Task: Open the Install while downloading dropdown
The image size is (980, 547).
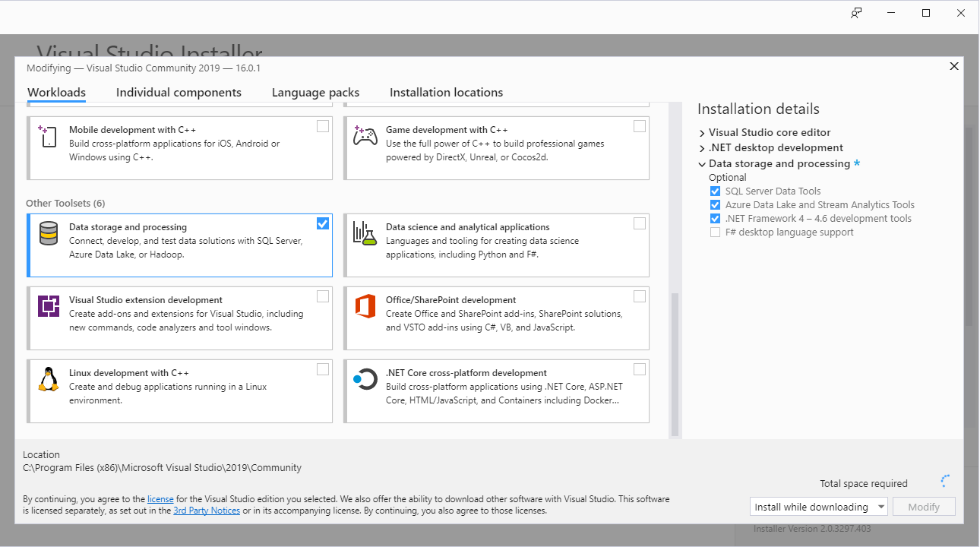Action: click(x=882, y=506)
